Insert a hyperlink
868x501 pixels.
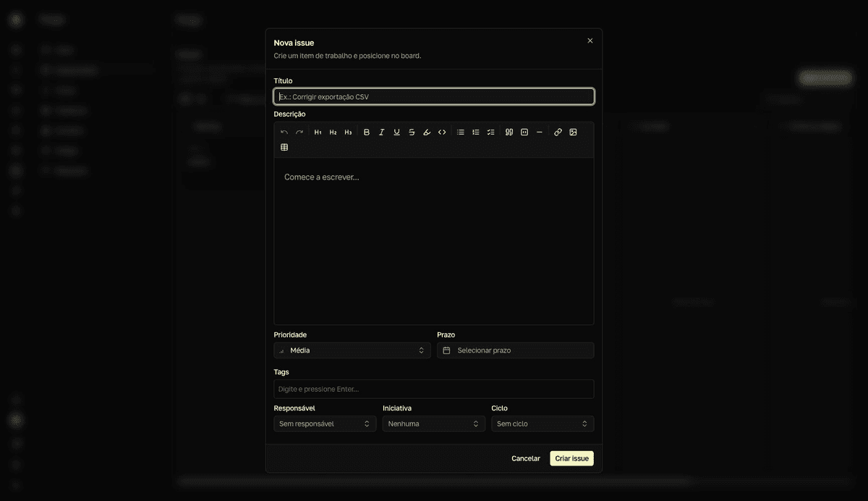click(558, 132)
